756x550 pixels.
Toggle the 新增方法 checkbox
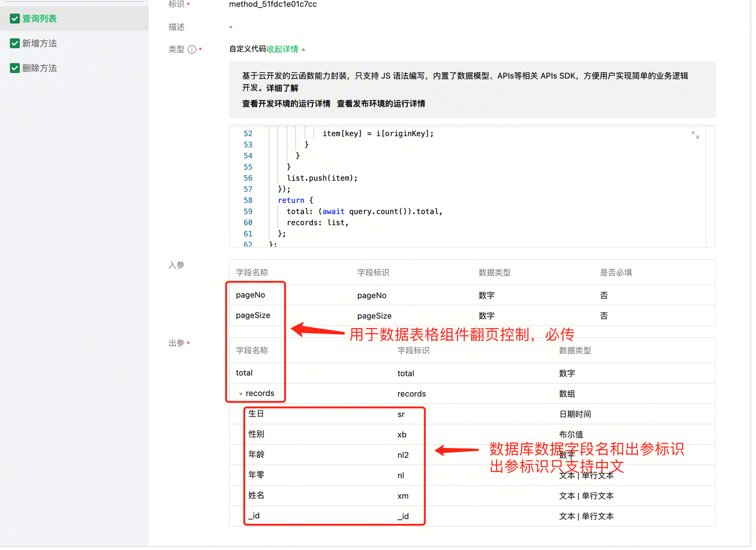[15, 43]
